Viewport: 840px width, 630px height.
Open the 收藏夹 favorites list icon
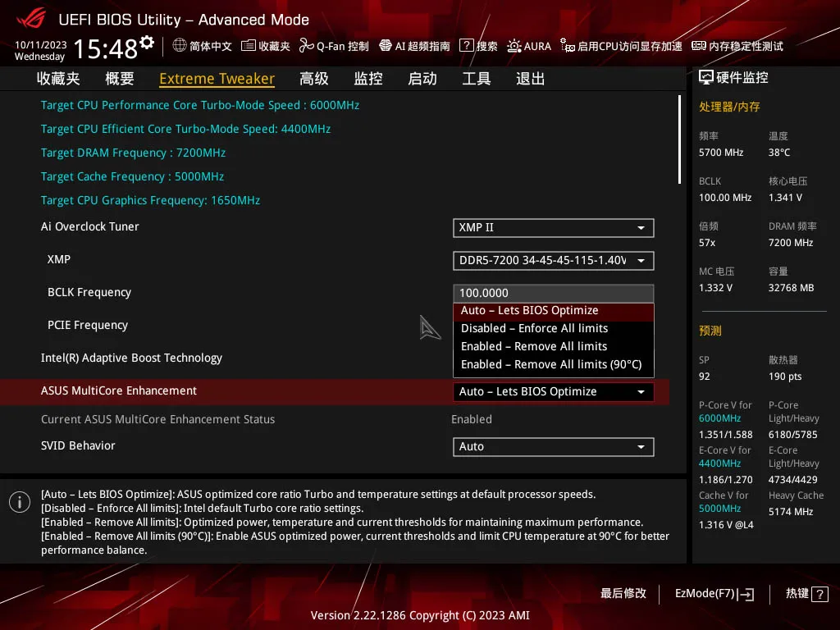[x=248, y=46]
